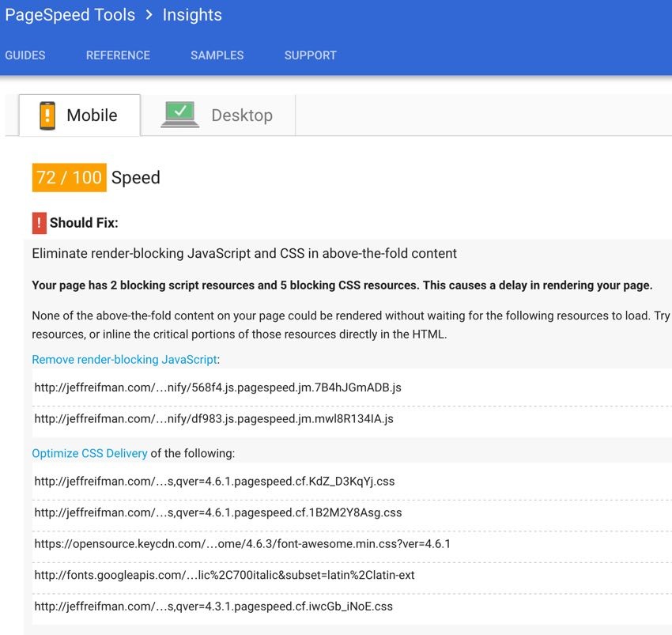The image size is (672, 635).
Task: Click the green laptop checkmark icon
Action: 180,115
